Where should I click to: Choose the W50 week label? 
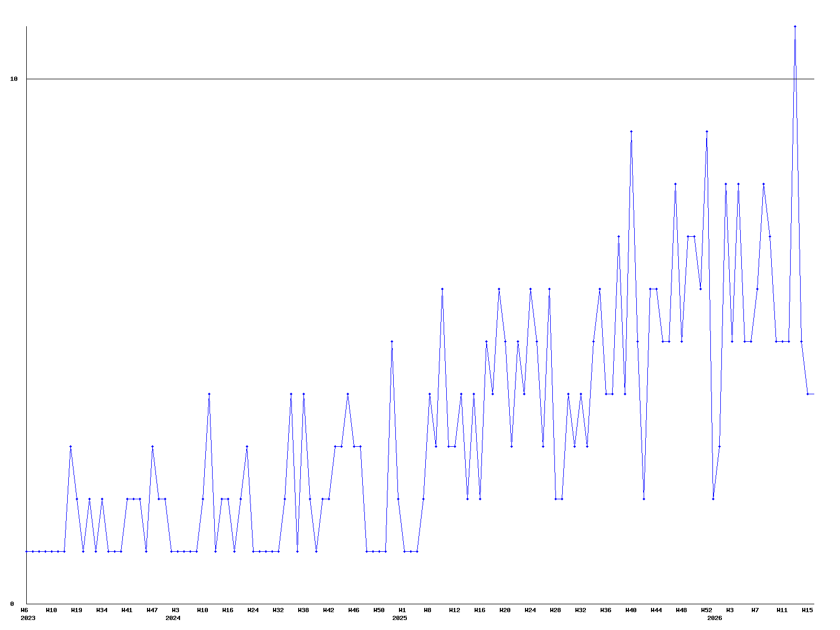(x=379, y=610)
